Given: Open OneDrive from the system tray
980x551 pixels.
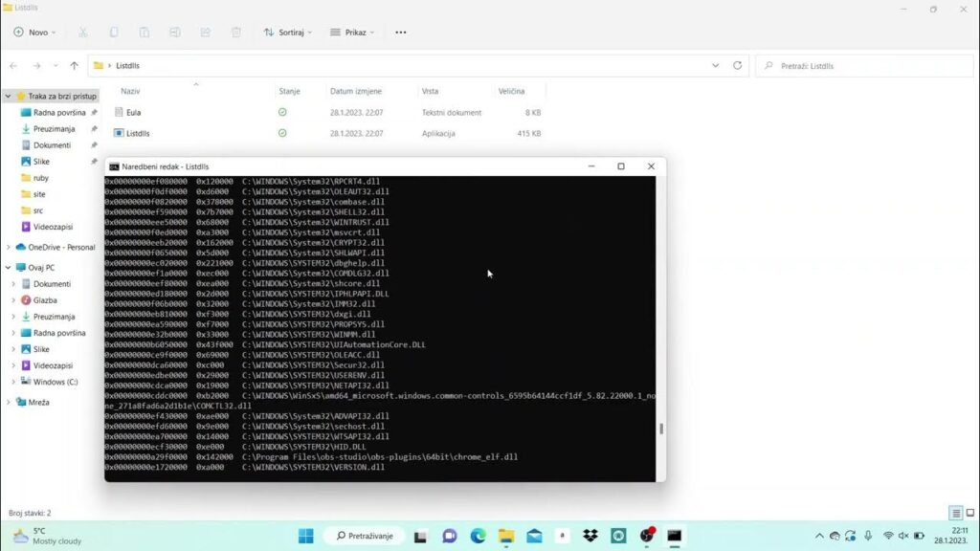Looking at the screenshot, I should click(834, 536).
